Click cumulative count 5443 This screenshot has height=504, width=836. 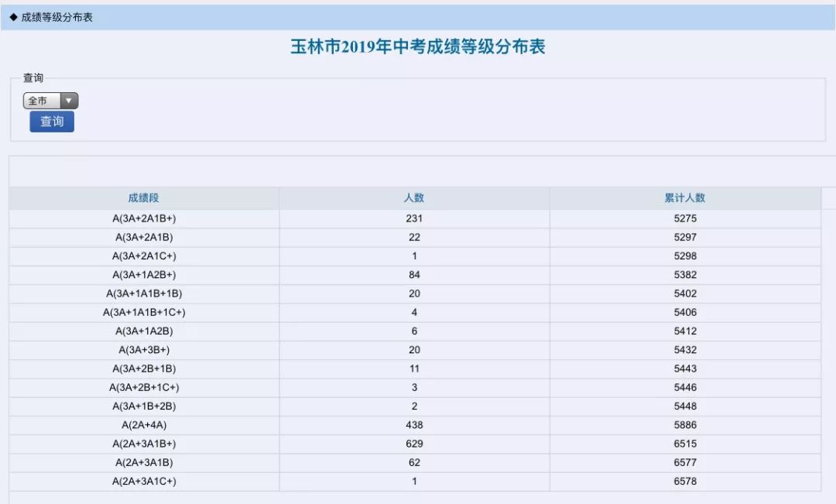685,369
